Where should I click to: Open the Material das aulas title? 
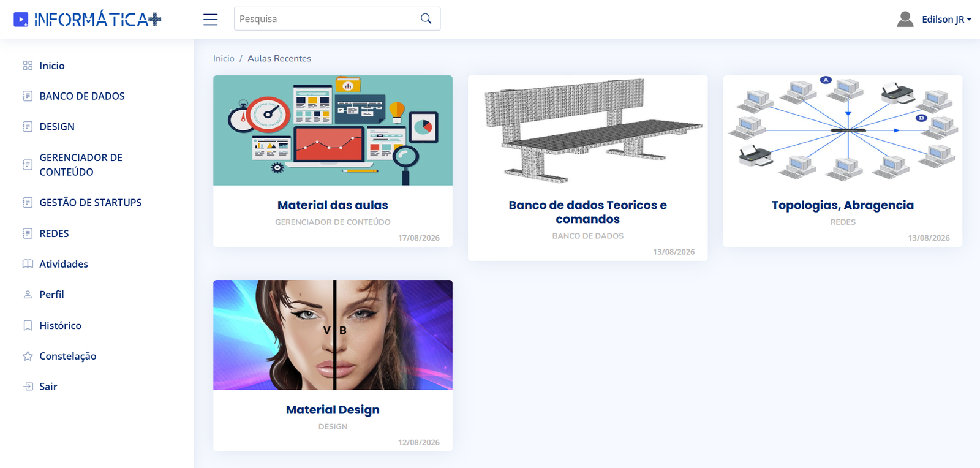(x=333, y=205)
